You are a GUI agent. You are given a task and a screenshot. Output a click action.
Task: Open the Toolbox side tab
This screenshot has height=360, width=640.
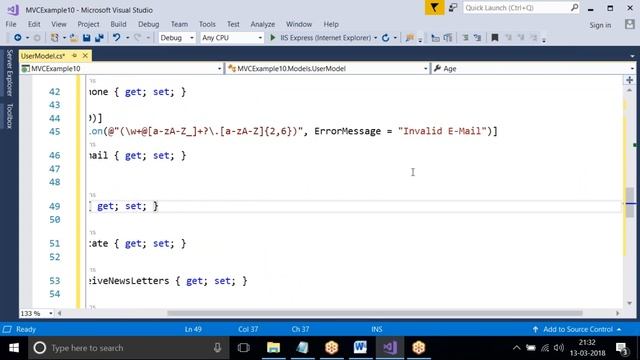[x=10, y=116]
